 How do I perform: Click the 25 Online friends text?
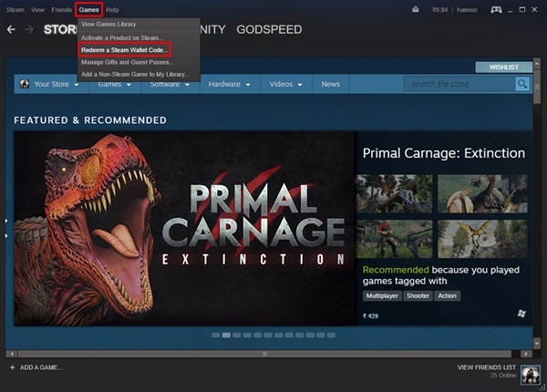pos(502,376)
